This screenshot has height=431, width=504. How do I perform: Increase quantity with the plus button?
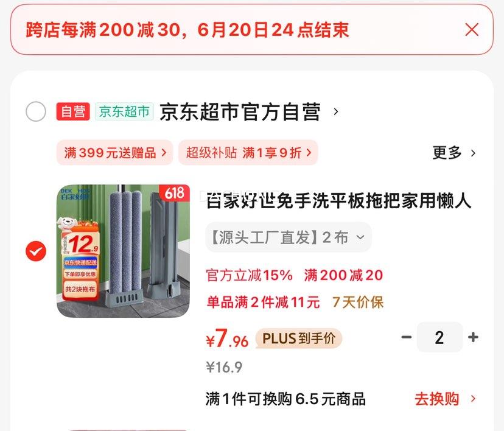pos(473,337)
